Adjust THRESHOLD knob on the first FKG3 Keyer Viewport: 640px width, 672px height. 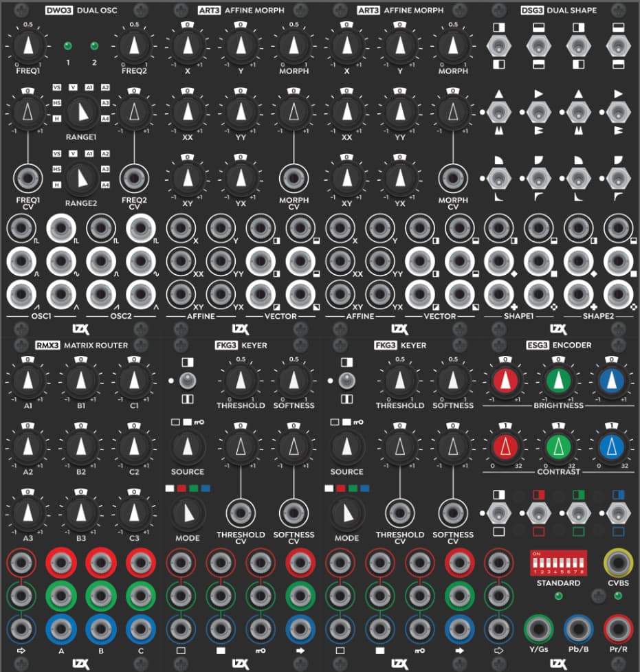coord(241,381)
